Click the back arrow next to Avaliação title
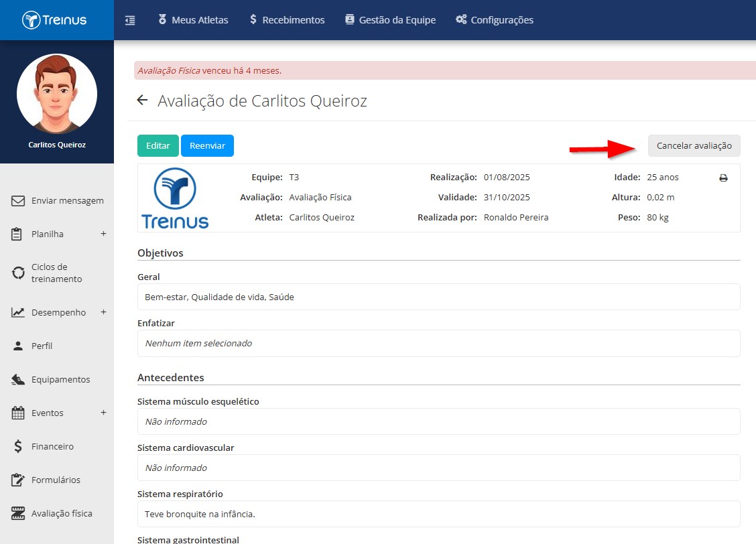 pos(142,100)
